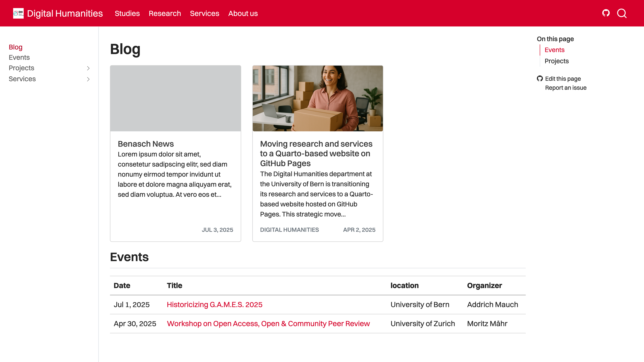Select Blog in the left sidebar
The height and width of the screenshot is (362, 644).
15,47
